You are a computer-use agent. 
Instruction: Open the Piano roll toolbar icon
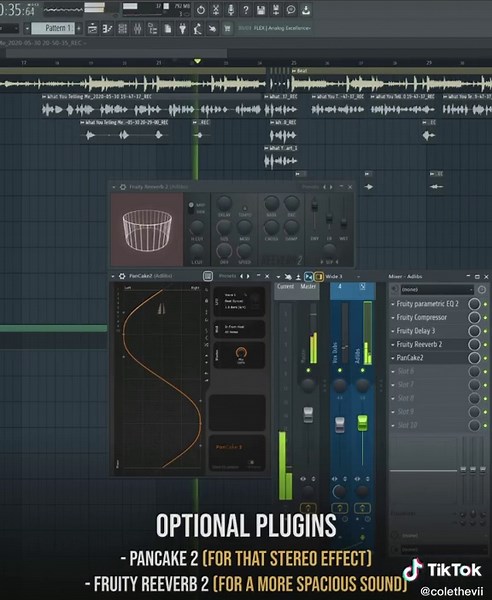tap(108, 29)
